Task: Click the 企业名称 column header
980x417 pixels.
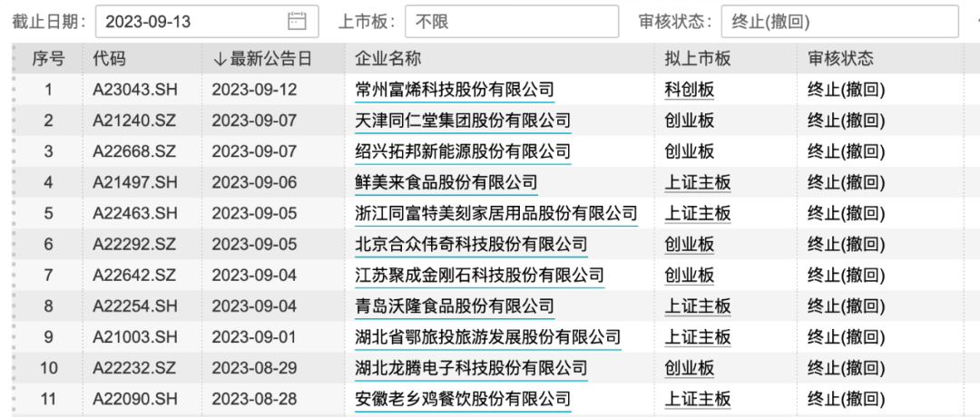Action: 388,59
